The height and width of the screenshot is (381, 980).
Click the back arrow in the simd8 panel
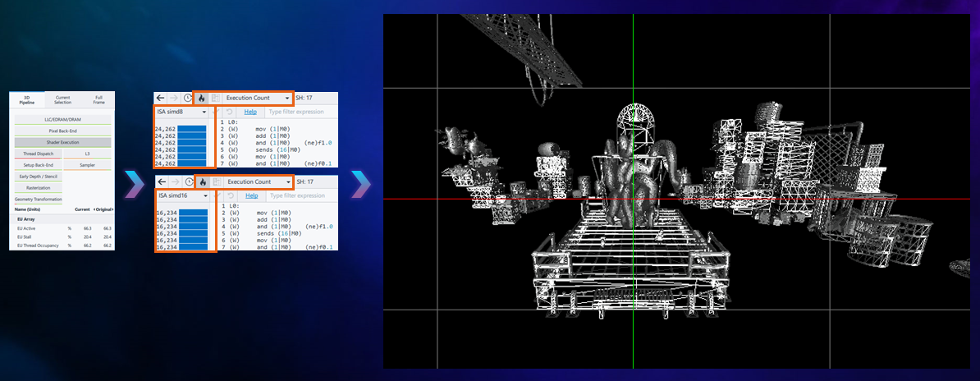pyautogui.click(x=161, y=98)
